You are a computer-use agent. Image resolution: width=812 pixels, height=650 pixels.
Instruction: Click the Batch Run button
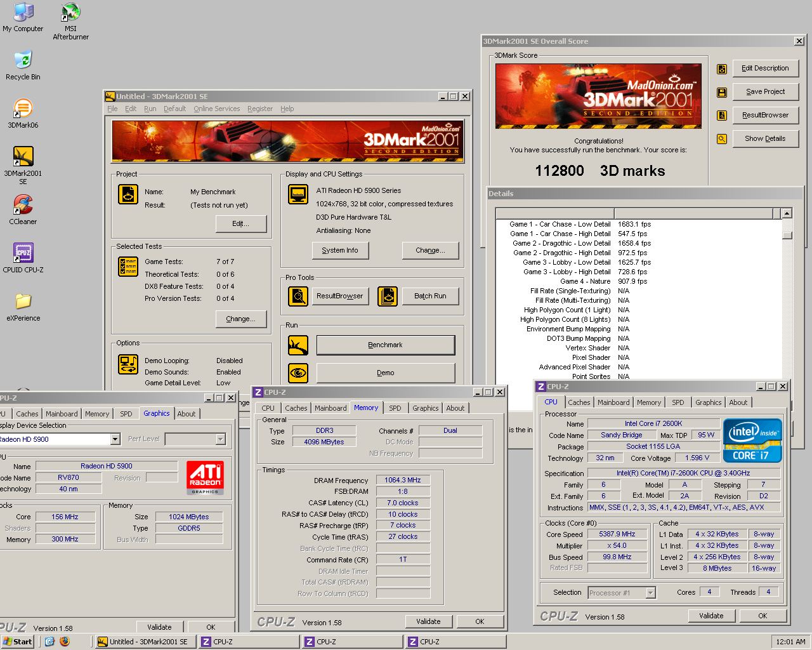coord(430,296)
